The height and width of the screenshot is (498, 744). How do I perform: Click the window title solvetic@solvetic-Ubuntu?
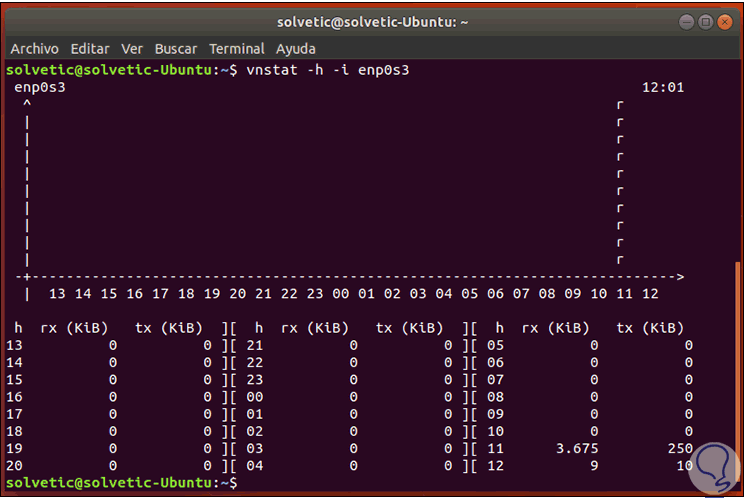(x=372, y=22)
